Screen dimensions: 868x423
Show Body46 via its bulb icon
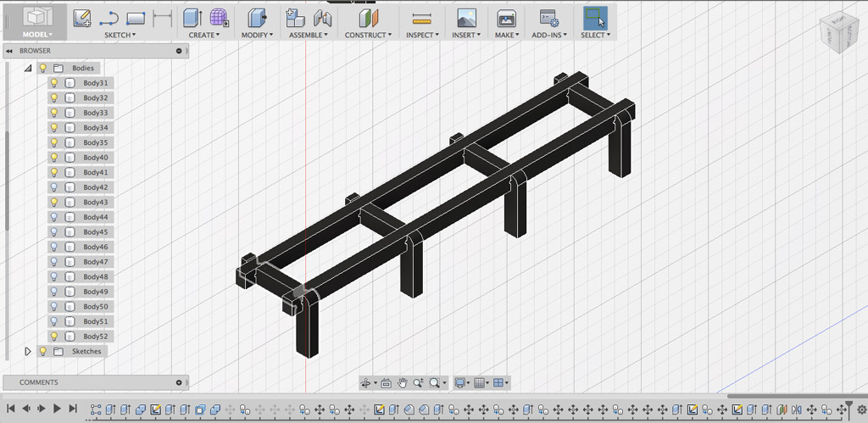tap(54, 247)
